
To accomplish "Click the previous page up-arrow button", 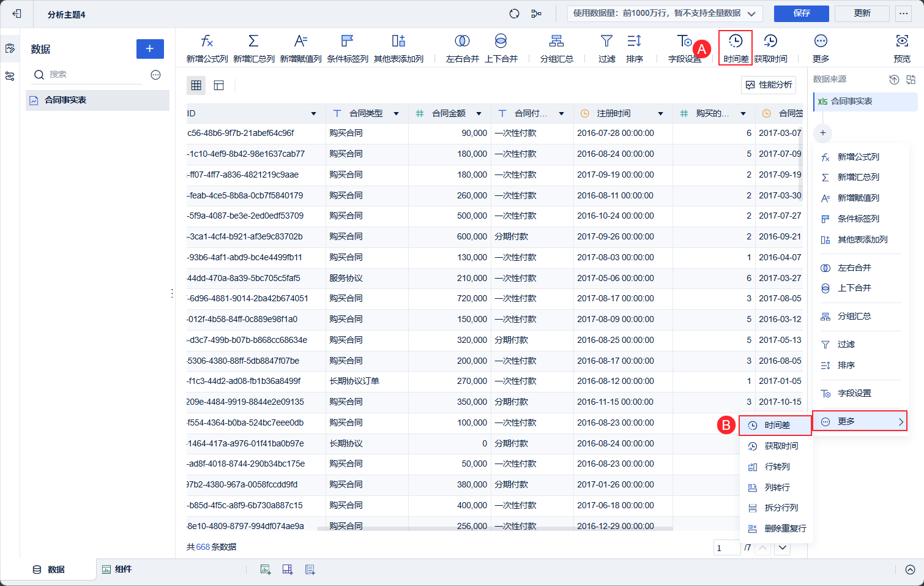I will (x=762, y=548).
